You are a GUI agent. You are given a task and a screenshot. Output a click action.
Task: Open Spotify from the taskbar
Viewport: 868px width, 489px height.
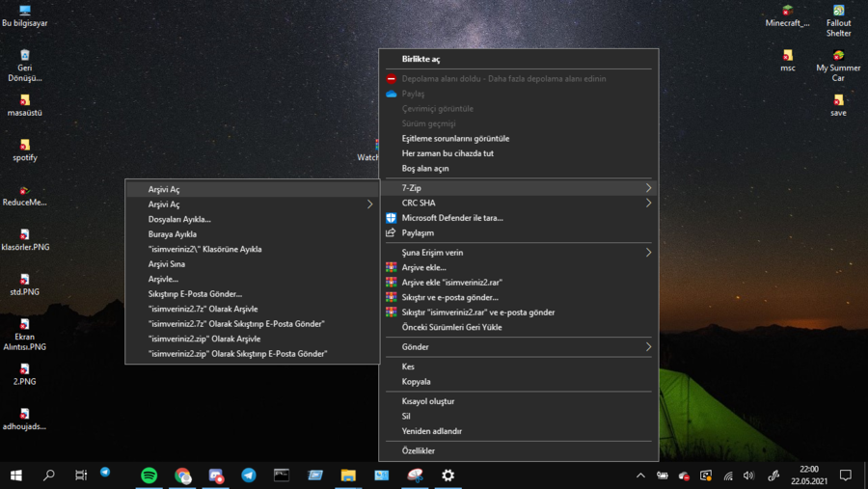click(x=149, y=475)
